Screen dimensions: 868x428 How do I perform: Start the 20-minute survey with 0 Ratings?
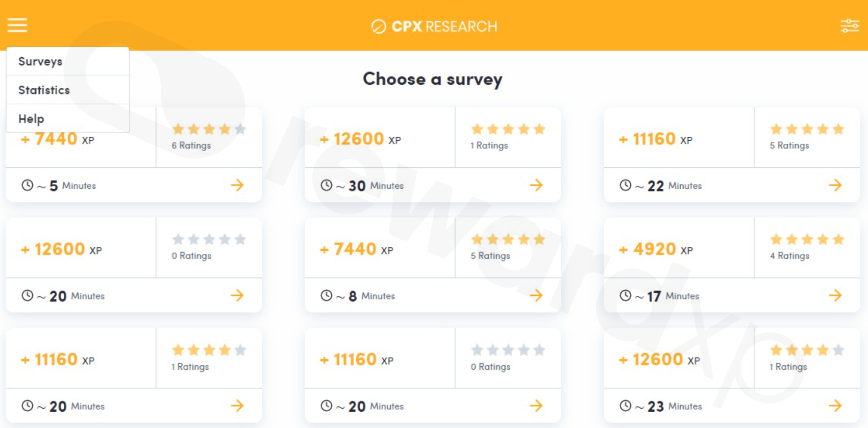536,406
